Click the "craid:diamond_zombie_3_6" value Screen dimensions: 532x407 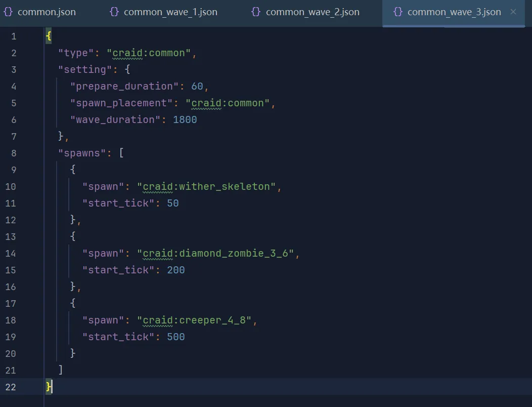tap(215, 254)
